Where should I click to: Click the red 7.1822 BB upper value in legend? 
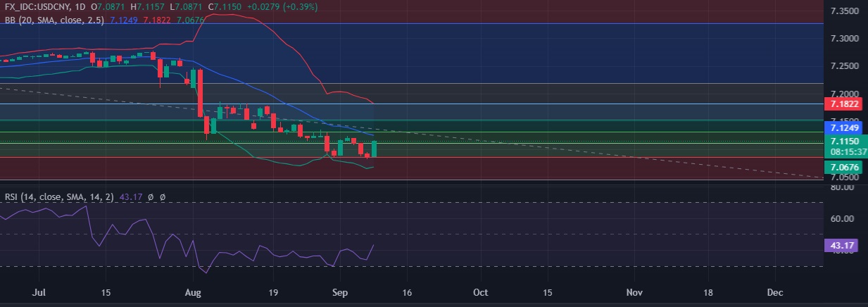coord(158,20)
